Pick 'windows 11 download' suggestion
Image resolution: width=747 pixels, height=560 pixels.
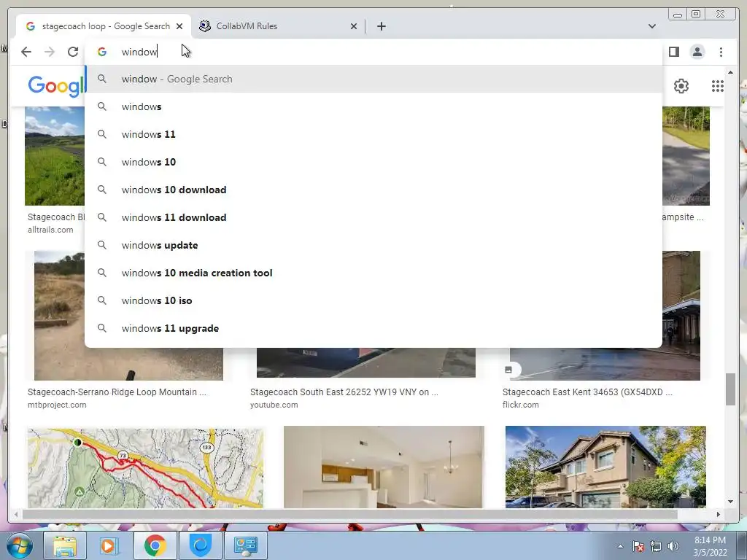coord(373,217)
